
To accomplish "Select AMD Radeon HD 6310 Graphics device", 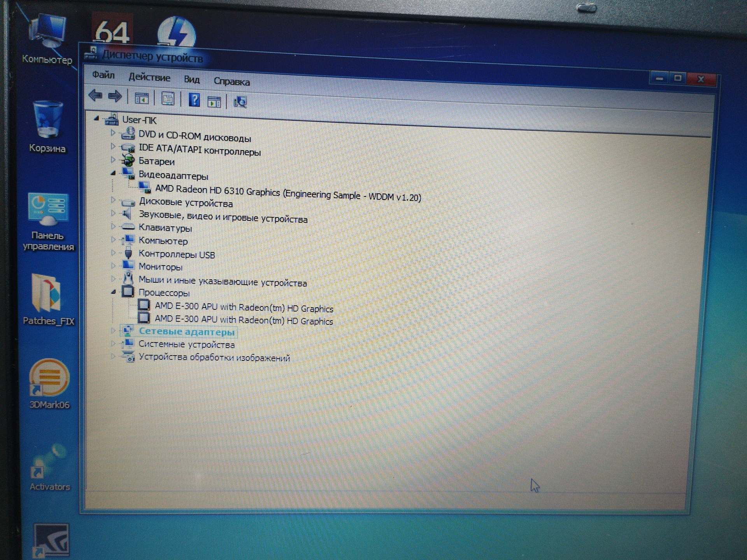I will (288, 193).
